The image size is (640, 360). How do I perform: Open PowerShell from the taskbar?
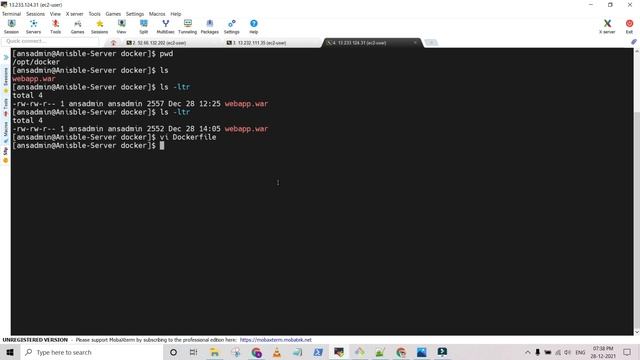[x=318, y=352]
